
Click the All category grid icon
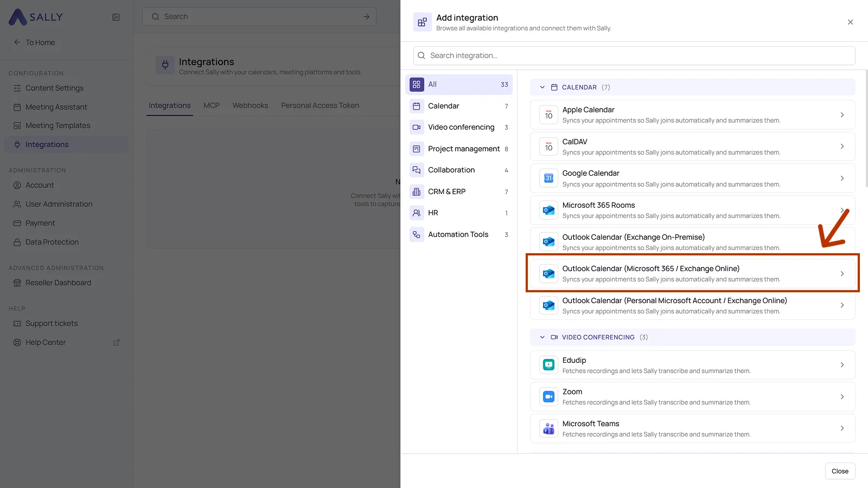pos(416,85)
